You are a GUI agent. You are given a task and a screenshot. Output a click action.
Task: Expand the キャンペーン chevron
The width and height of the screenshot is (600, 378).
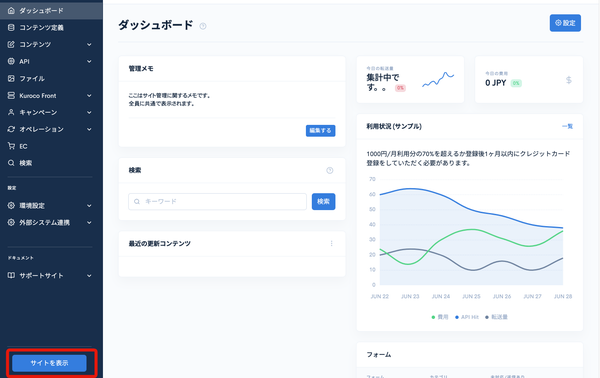pyautogui.click(x=89, y=112)
